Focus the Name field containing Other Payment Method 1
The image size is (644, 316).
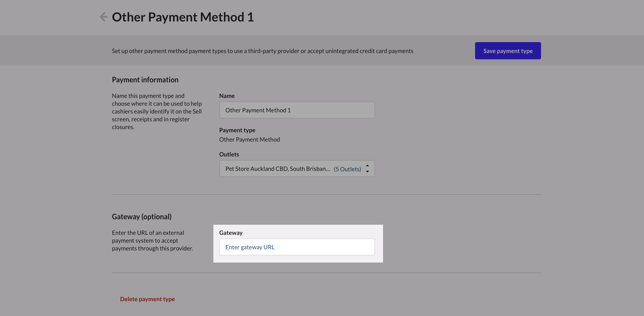pyautogui.click(x=297, y=110)
